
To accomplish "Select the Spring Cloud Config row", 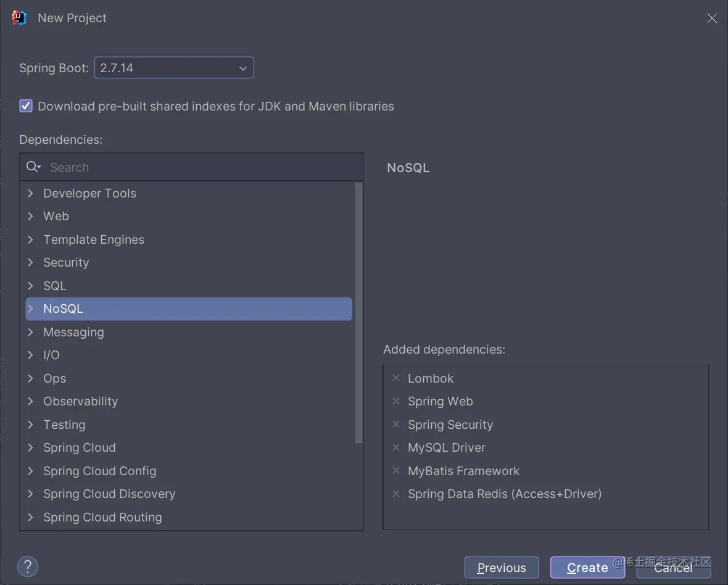I will tap(189, 471).
